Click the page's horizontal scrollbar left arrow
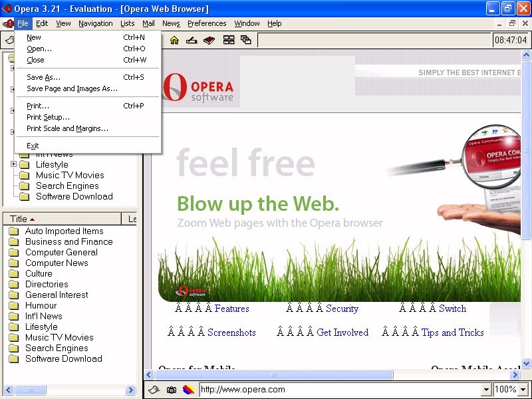The height and width of the screenshot is (399, 532). (x=149, y=374)
